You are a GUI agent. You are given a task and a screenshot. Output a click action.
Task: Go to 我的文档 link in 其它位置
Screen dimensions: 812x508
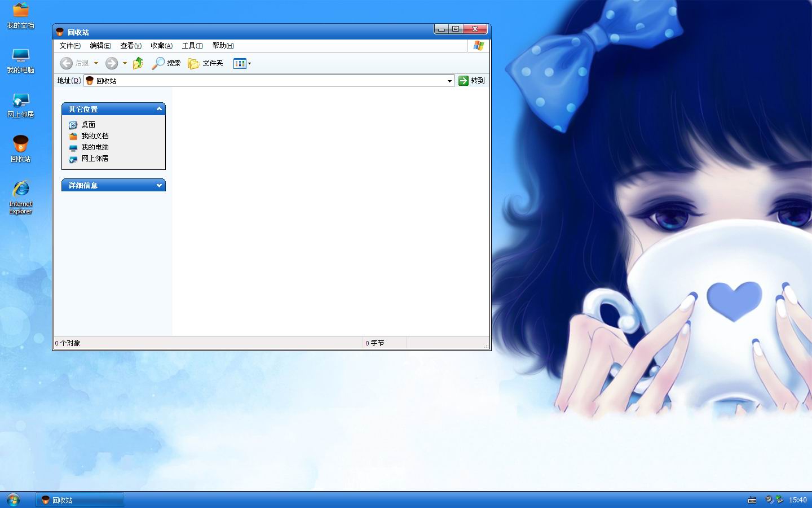(x=95, y=136)
